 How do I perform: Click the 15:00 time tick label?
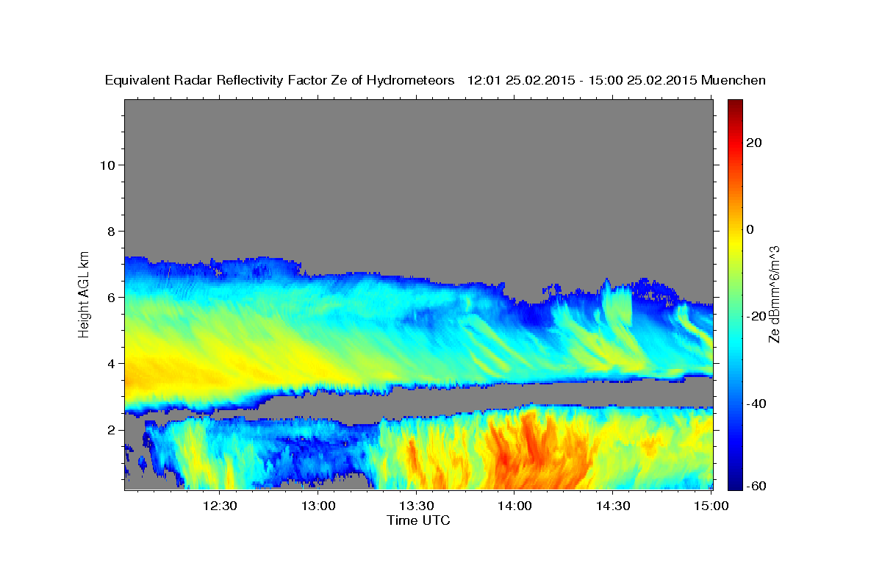711,506
